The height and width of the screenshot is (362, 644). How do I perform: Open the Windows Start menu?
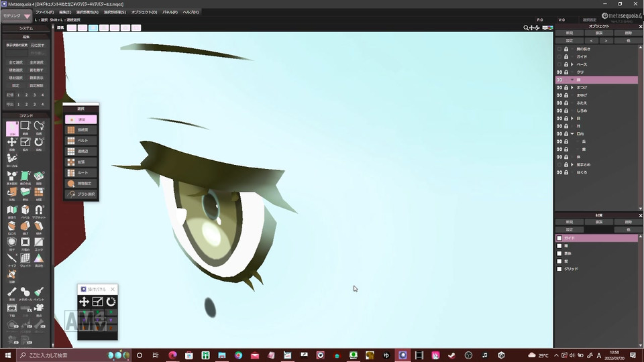pyautogui.click(x=8, y=355)
